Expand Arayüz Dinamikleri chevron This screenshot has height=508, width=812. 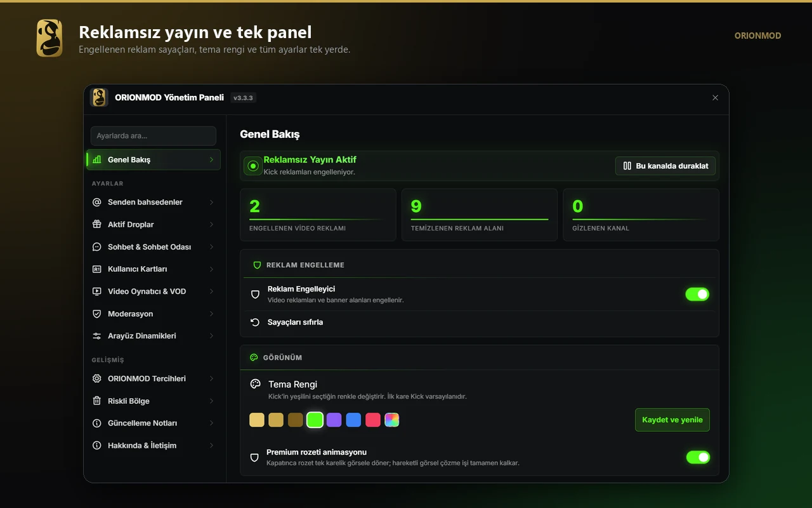[211, 336]
